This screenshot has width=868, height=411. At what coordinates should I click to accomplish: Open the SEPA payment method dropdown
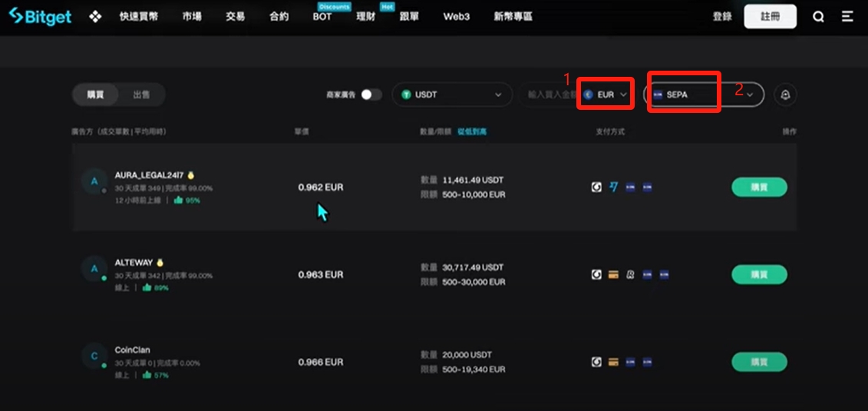pyautogui.click(x=704, y=94)
